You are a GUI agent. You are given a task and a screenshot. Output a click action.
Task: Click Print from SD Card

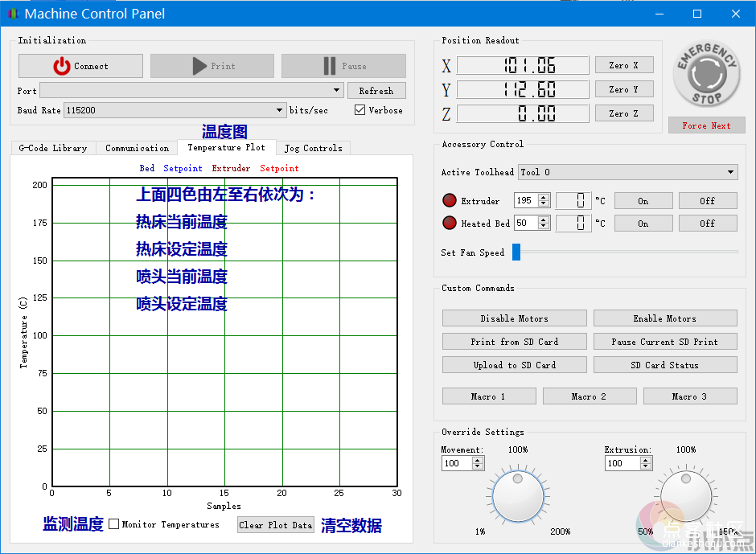515,342
